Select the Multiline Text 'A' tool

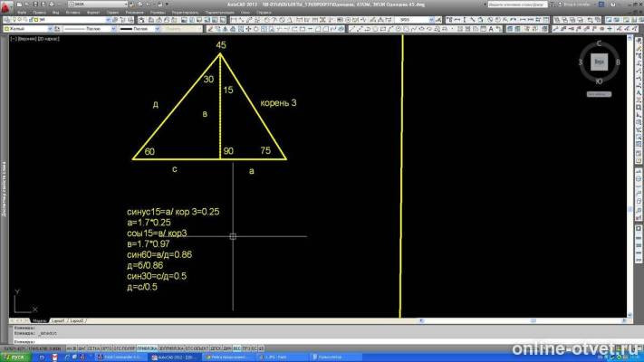491,29
